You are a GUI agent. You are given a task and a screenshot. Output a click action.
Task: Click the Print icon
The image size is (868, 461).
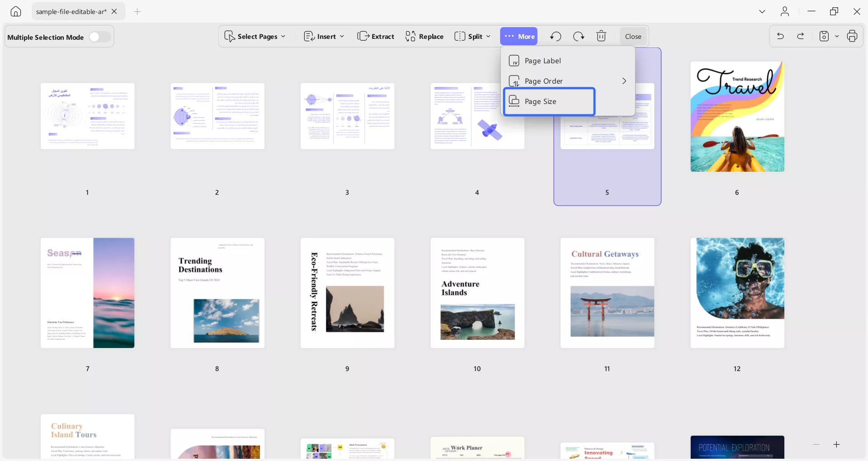852,36
